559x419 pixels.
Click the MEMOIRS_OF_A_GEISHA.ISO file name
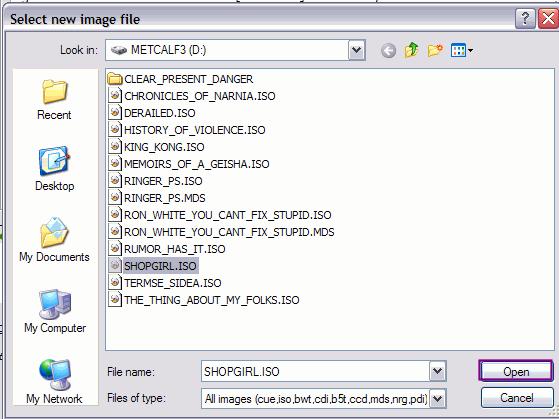click(196, 164)
